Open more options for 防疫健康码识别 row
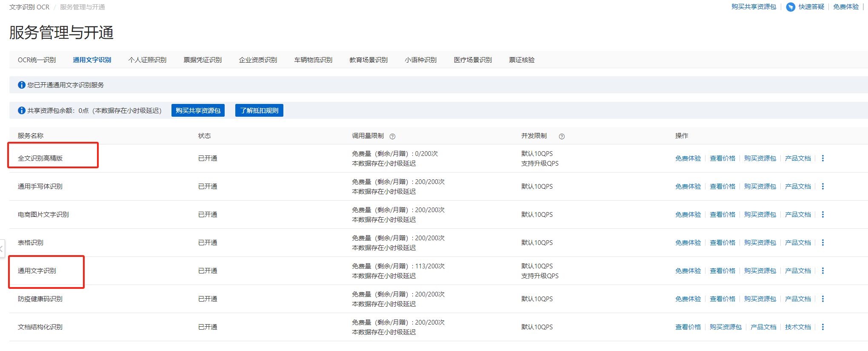868x351 pixels. click(x=822, y=299)
